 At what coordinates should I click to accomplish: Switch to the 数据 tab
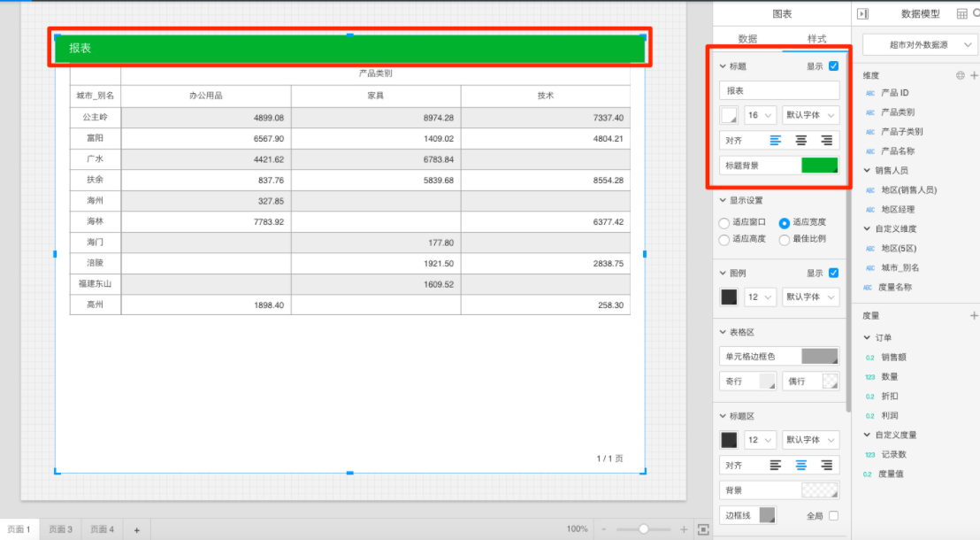pyautogui.click(x=747, y=39)
